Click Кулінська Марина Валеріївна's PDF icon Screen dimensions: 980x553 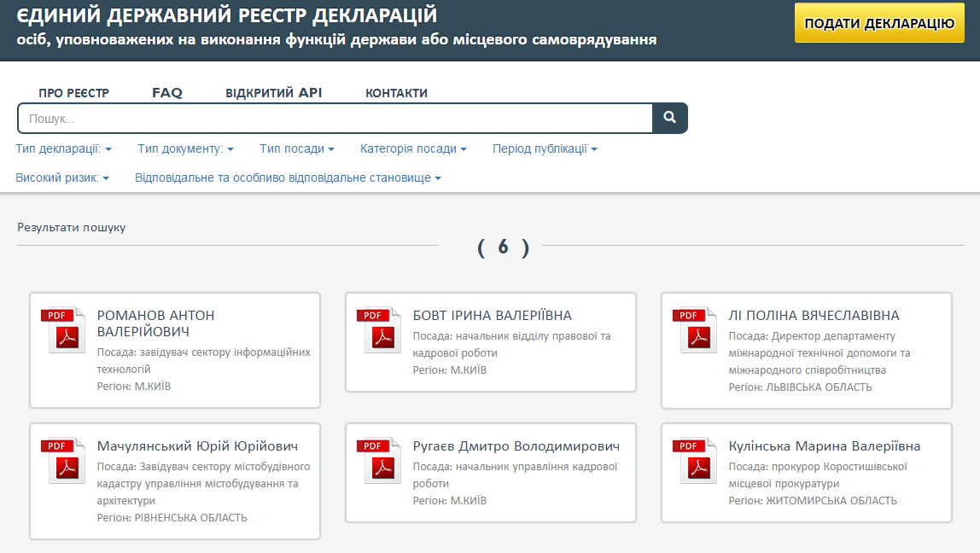697,458
